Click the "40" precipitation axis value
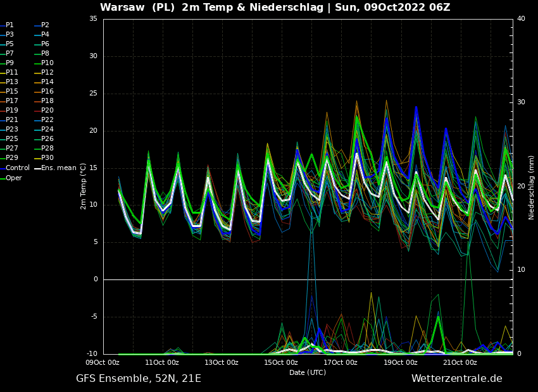The image size is (538, 392). [x=521, y=18]
